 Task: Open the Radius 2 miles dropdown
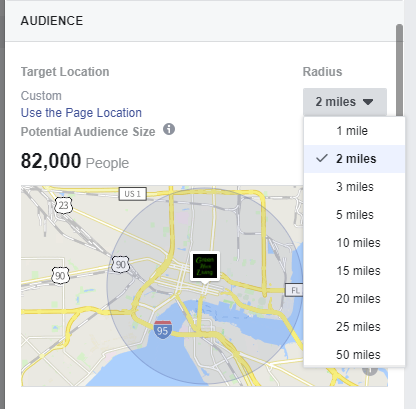pos(345,102)
